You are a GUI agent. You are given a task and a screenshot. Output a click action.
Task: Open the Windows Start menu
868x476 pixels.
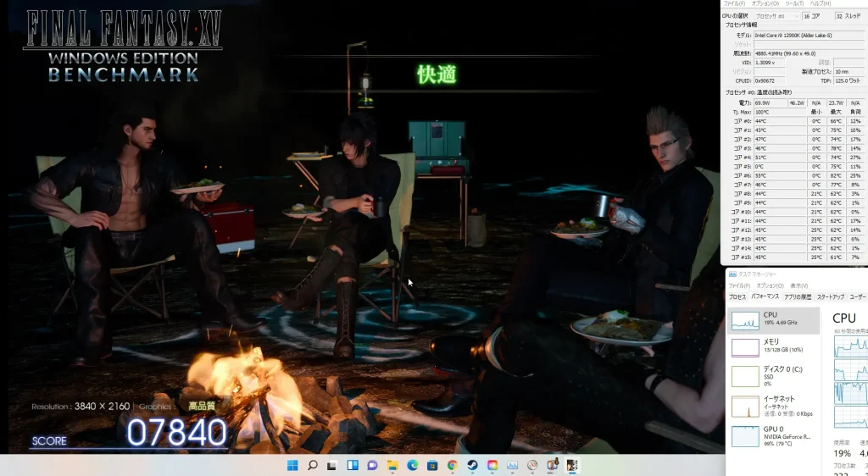292,466
